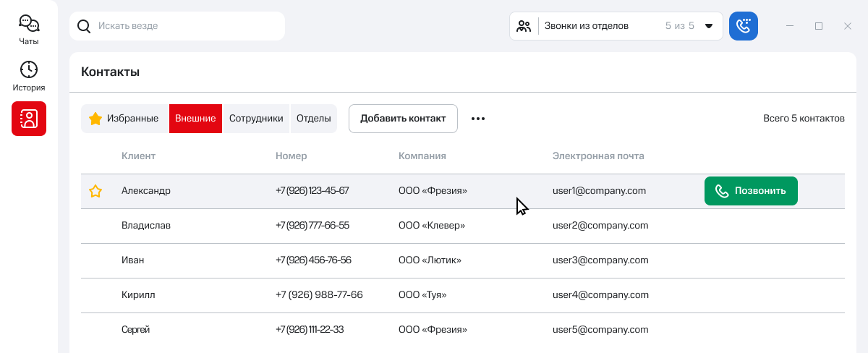Open the Отделы tab

coord(314,119)
